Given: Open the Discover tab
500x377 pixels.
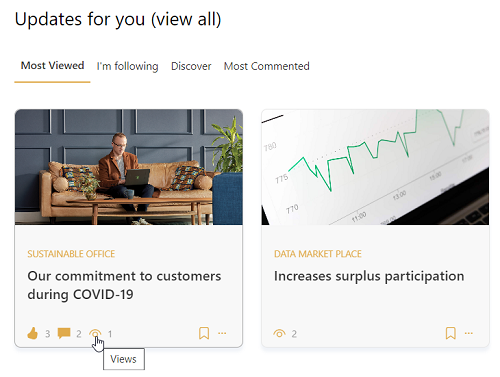Looking at the screenshot, I should [191, 66].
